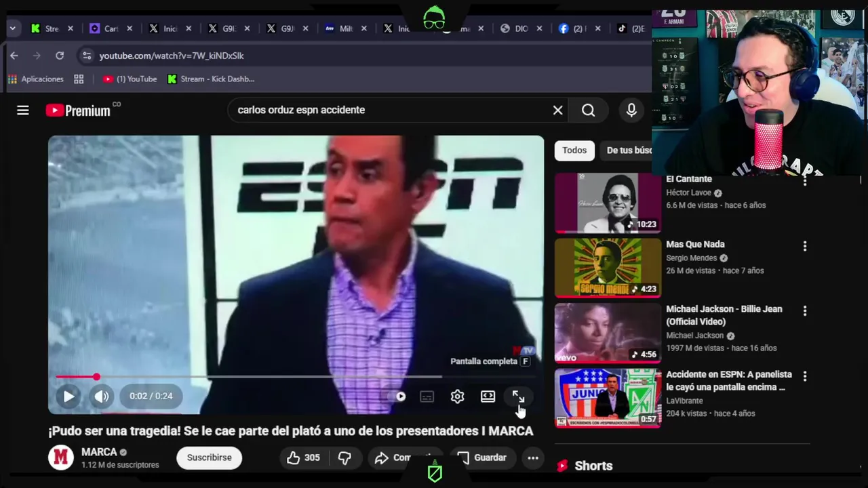This screenshot has height=488, width=868.
Task: Like the video with 305 thumbs-up
Action: (x=302, y=458)
